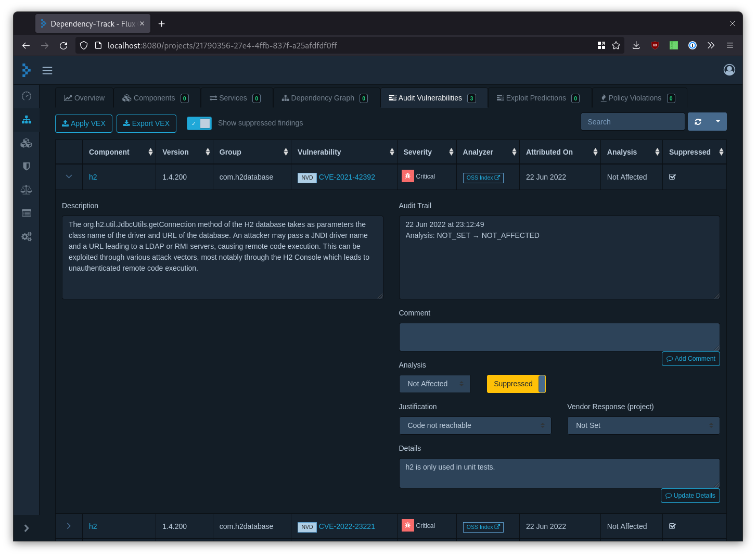The height and width of the screenshot is (556, 756).
Task: Toggle the Show suppressed findings switch
Action: (199, 123)
